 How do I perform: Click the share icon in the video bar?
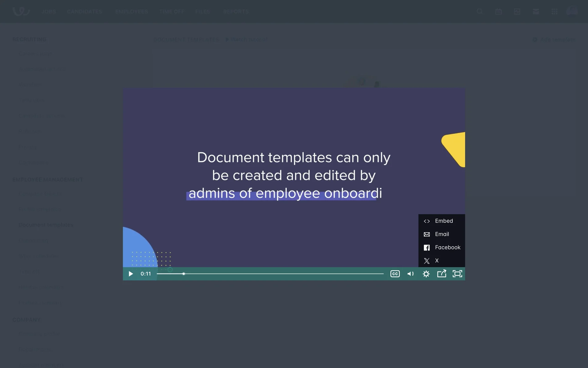441,274
